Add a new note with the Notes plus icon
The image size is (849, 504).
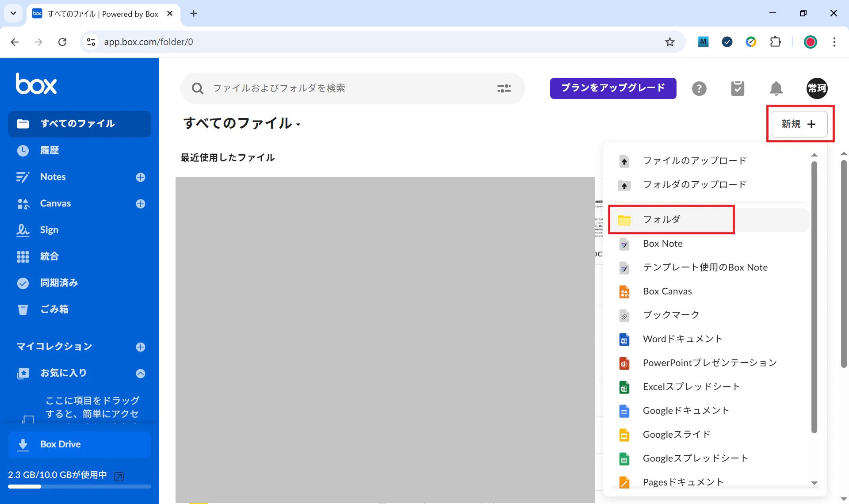click(x=141, y=177)
